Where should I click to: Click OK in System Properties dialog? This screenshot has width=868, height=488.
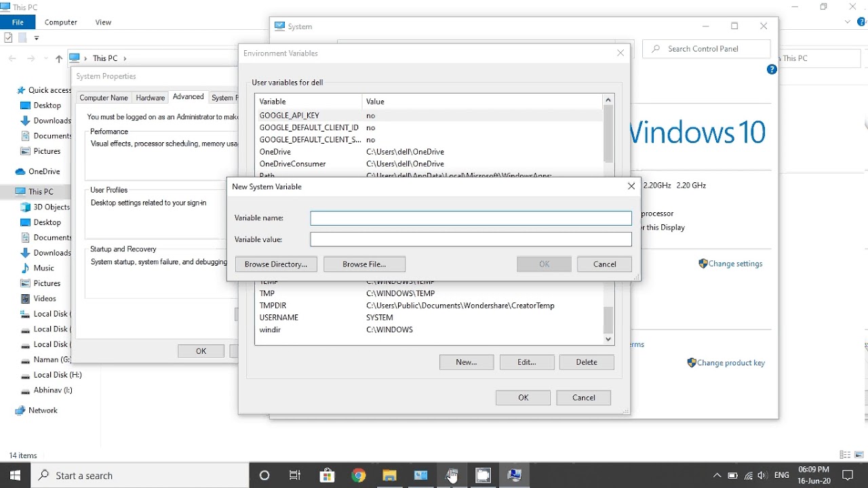click(x=201, y=351)
